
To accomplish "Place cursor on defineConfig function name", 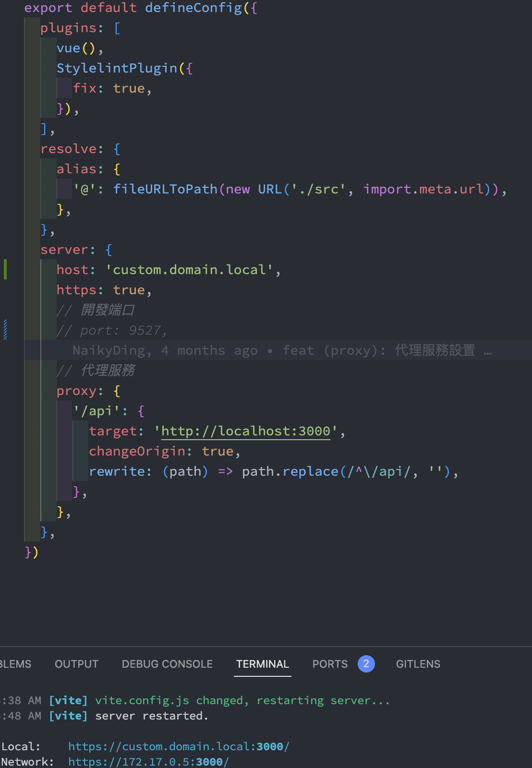I will pos(193,8).
